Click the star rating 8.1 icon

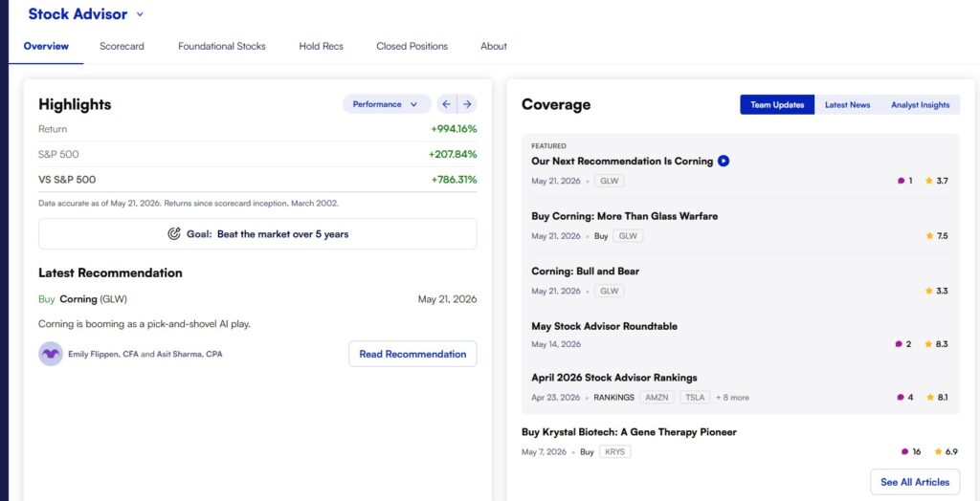930,398
